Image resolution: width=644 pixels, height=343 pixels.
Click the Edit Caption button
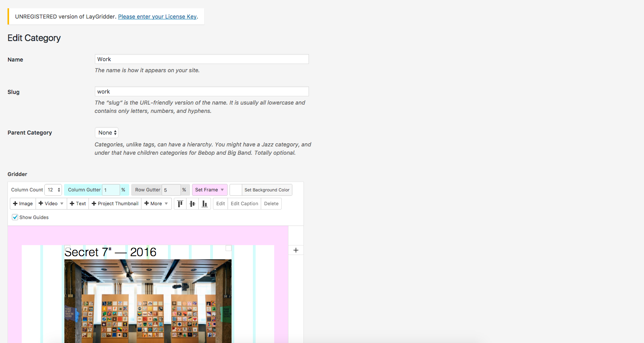click(x=244, y=204)
